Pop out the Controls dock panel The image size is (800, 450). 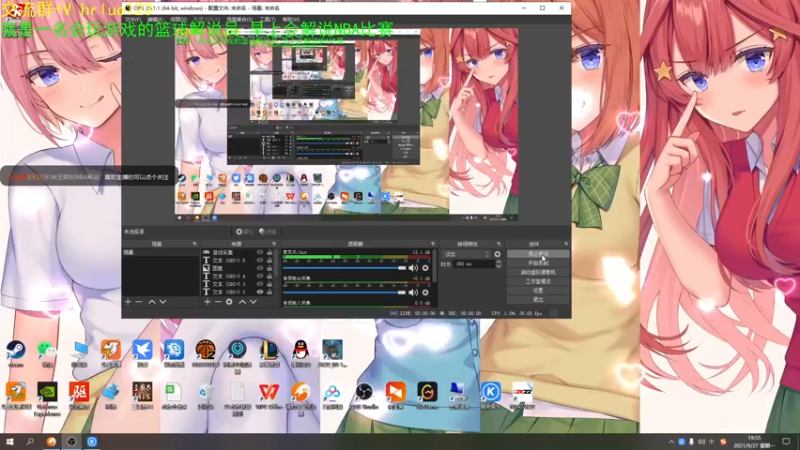[565, 244]
